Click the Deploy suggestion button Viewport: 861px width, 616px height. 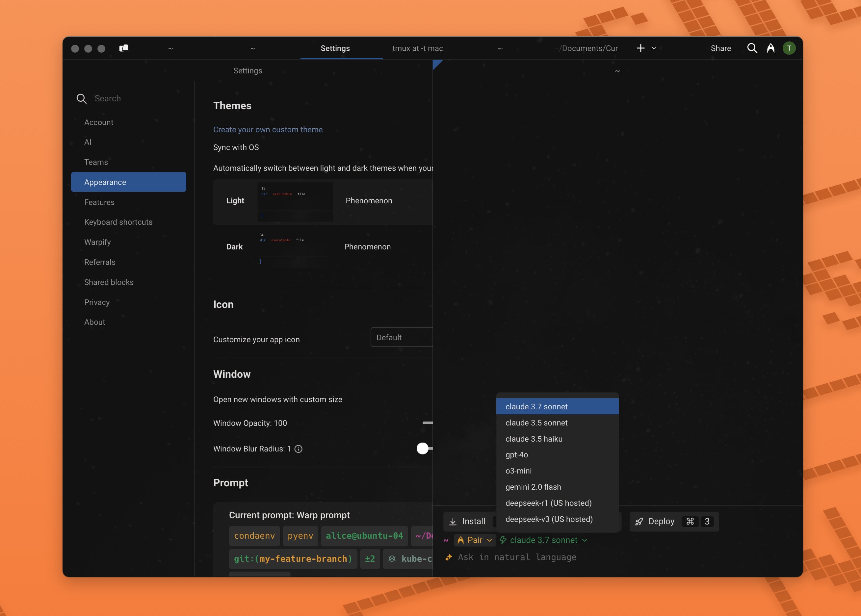click(x=674, y=522)
